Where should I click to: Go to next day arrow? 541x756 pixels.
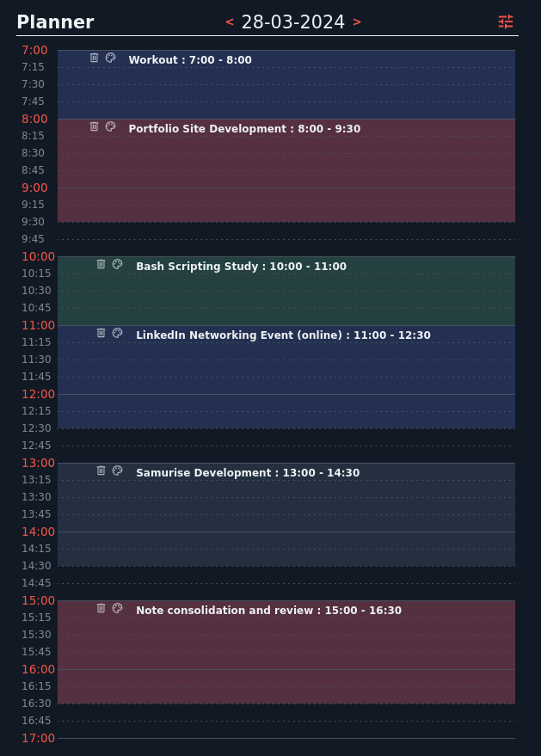pos(357,22)
